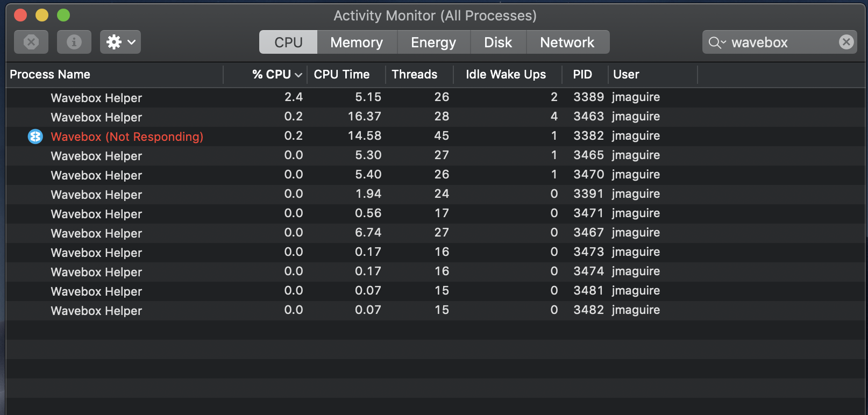The height and width of the screenshot is (415, 868).
Task: Switch to the CPU tab
Action: click(x=288, y=42)
